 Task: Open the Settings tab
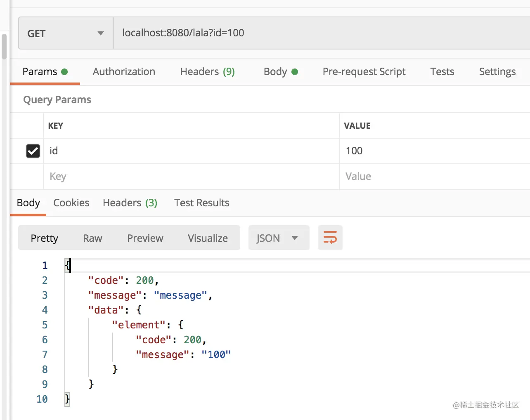(x=497, y=72)
